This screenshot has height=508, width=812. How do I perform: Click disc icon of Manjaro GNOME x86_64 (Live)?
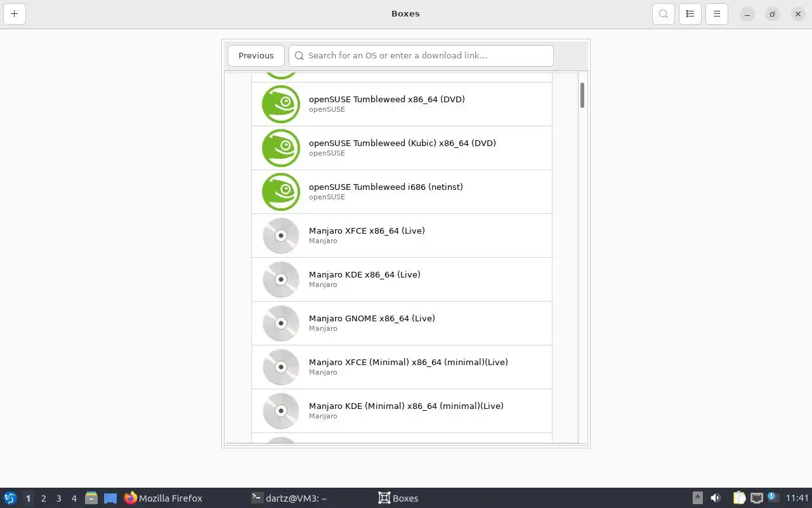point(281,323)
